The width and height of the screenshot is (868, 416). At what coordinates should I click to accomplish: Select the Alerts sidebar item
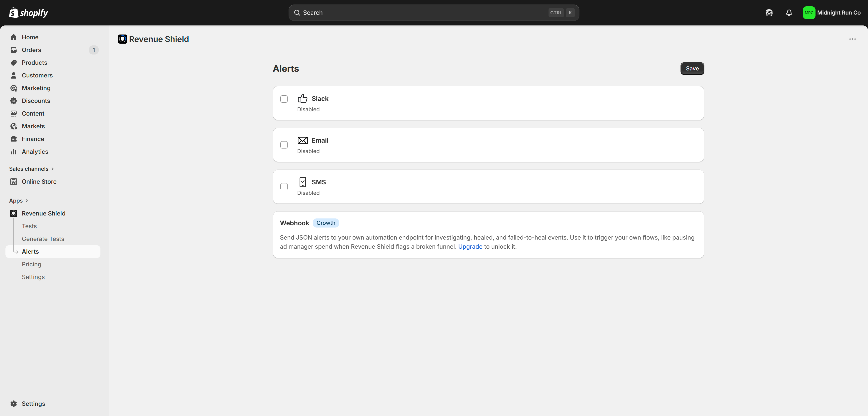[53, 251]
